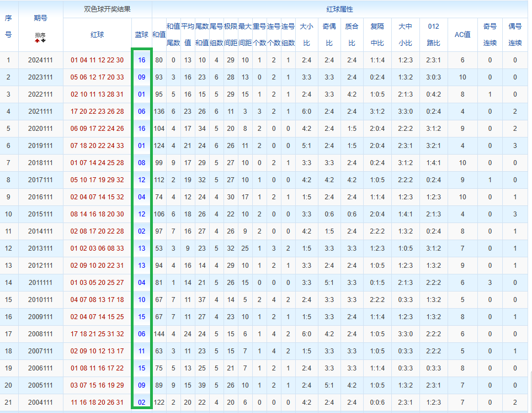The image size is (532, 413).
Task: Select issue number 2006111
Action: point(40,368)
